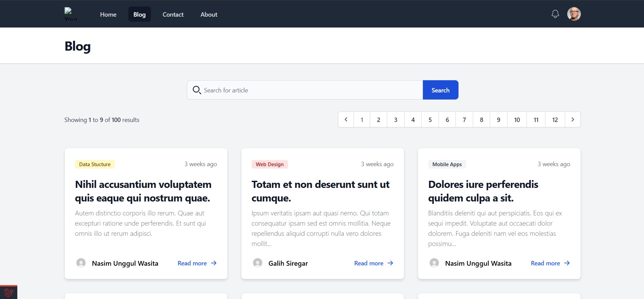The image size is (644, 299).
Task: Select the Web Design category badge
Action: coord(269,164)
